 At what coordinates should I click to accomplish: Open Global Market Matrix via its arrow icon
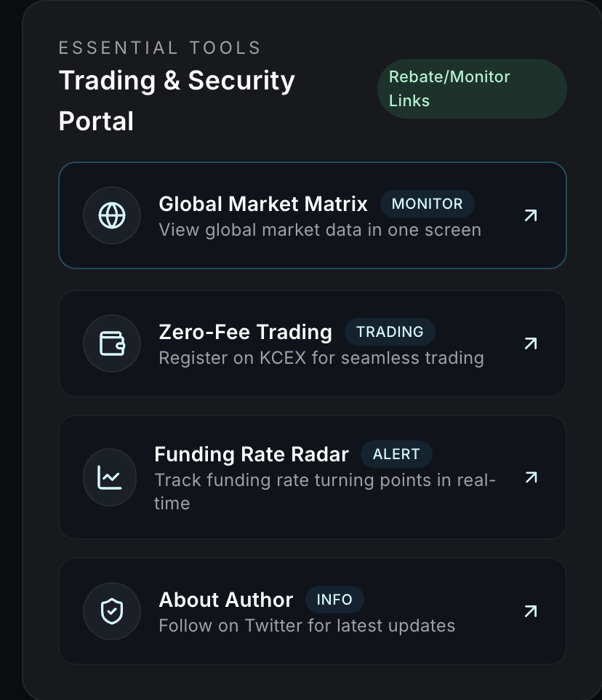pos(531,215)
